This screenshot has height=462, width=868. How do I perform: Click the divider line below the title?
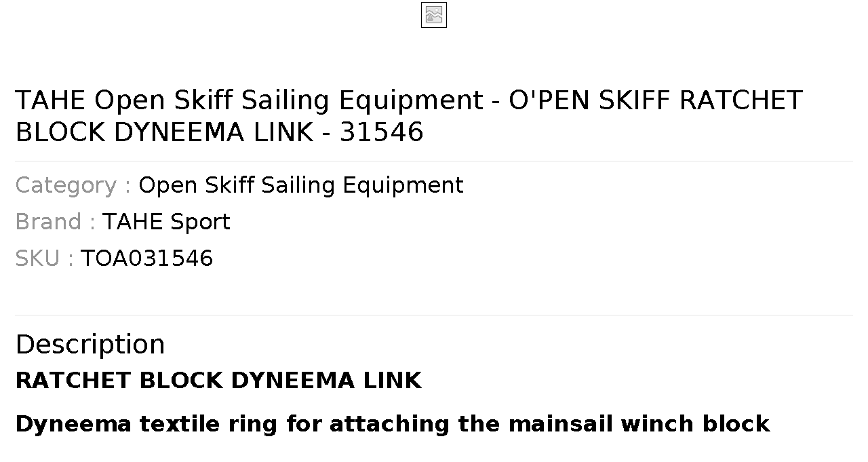coord(434,161)
